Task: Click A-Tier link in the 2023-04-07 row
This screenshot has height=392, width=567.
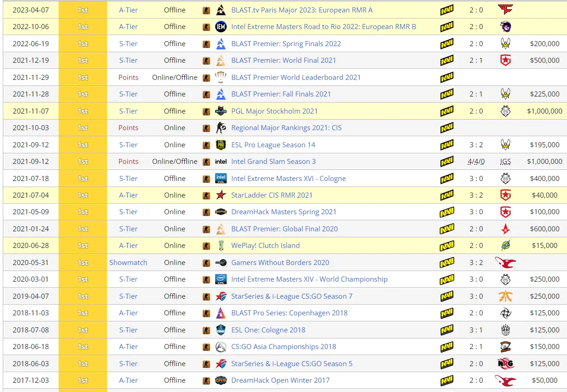Action: 128,10
